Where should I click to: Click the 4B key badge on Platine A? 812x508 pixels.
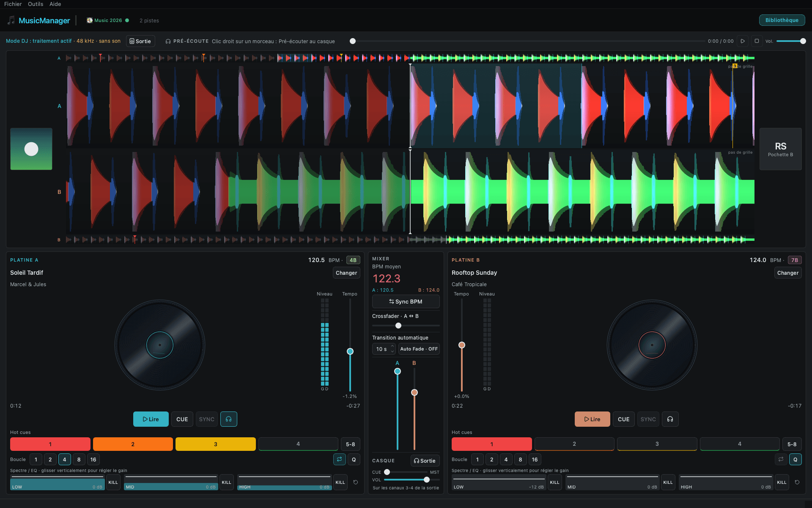(x=353, y=260)
